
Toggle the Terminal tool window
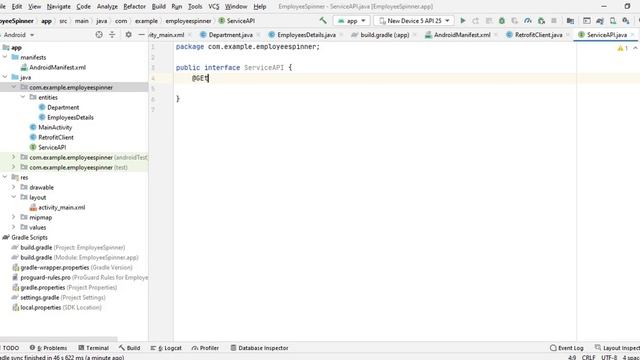[93, 348]
